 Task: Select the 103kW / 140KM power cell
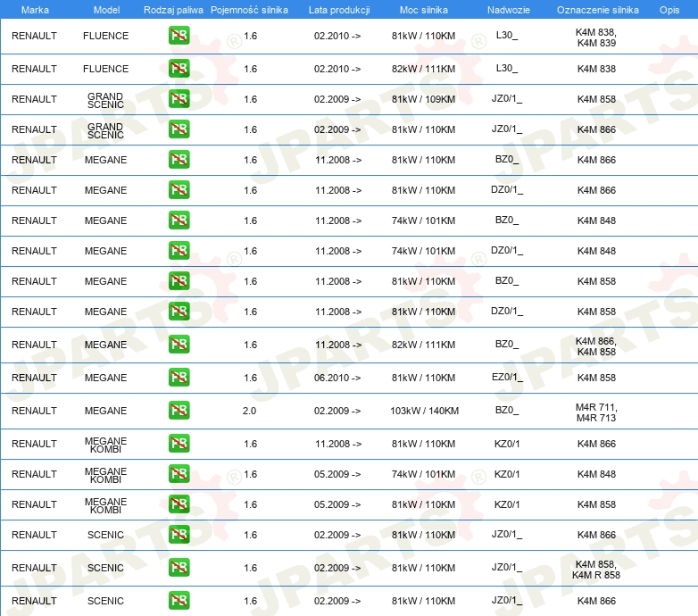point(424,411)
